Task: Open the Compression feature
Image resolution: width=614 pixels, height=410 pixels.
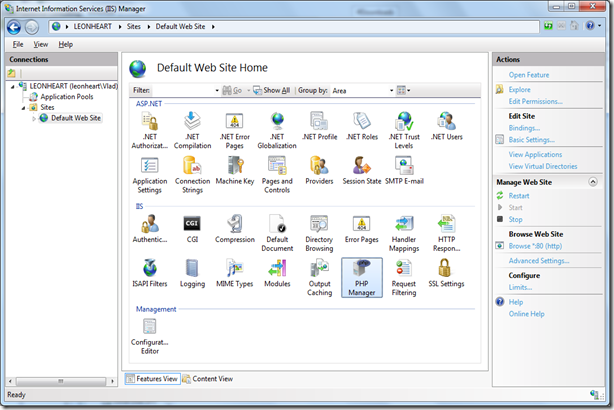Action: (235, 229)
